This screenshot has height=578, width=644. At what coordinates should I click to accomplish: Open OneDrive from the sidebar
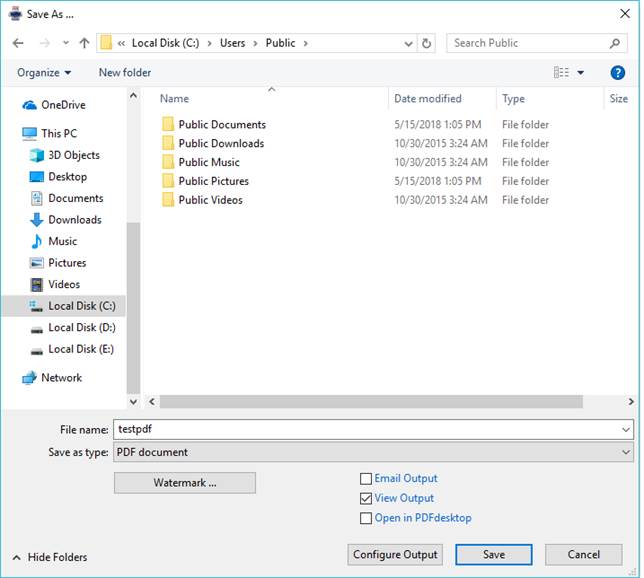(x=62, y=105)
